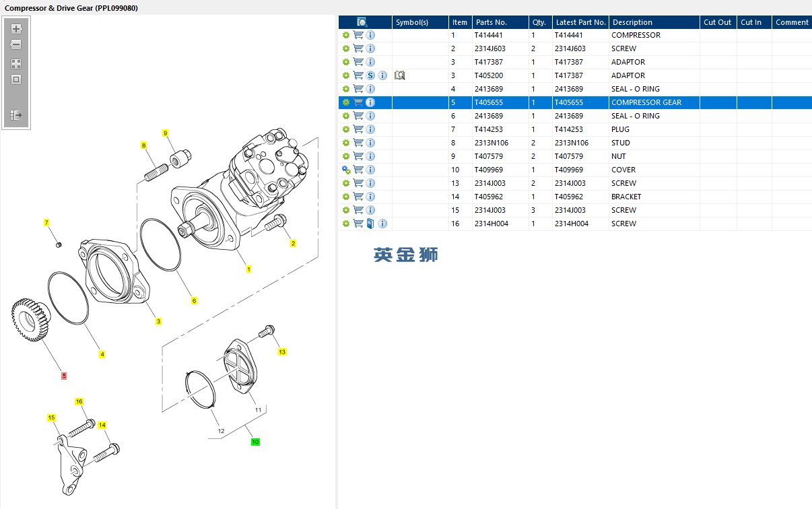Click the STUD description cell

click(654, 143)
